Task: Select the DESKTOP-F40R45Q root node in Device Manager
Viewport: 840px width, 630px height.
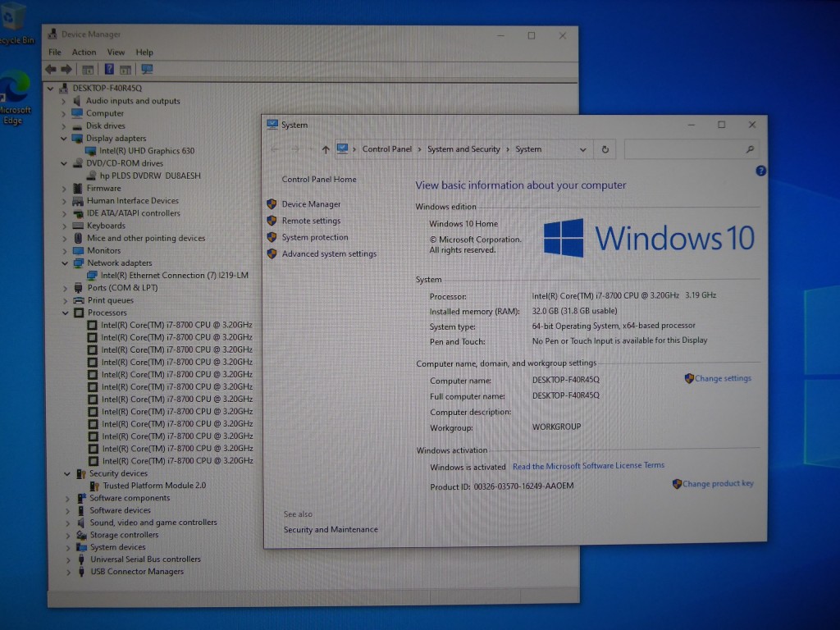Action: [x=107, y=89]
